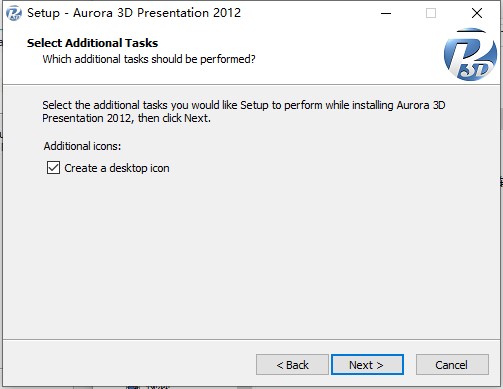Cancel the setup wizard

452,365
